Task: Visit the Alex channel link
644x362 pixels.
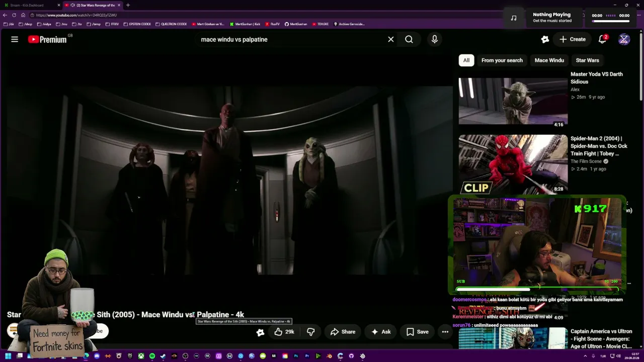Action: 575,89
